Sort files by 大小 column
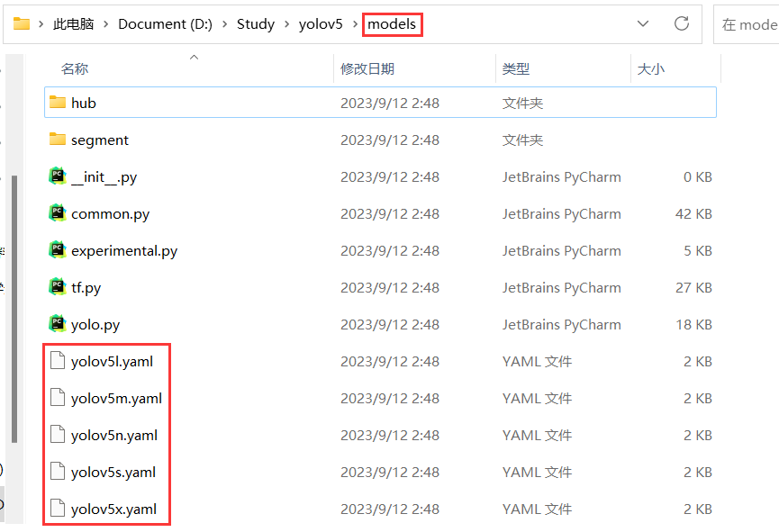 pos(650,68)
